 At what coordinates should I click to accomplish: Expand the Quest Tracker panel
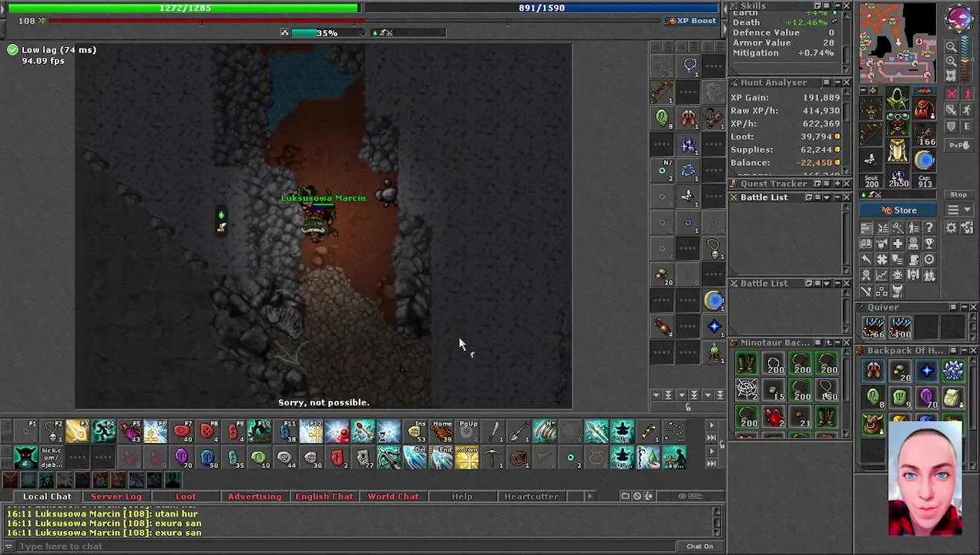tap(837, 183)
